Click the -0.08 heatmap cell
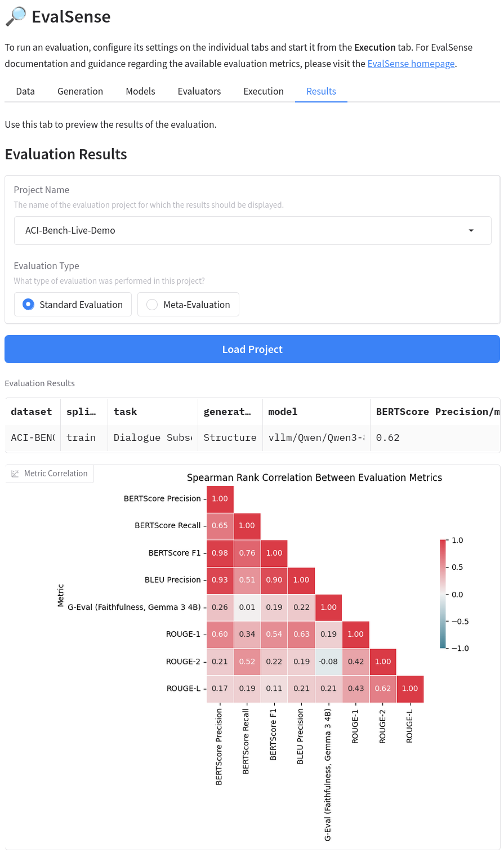504x853 pixels. click(x=328, y=662)
